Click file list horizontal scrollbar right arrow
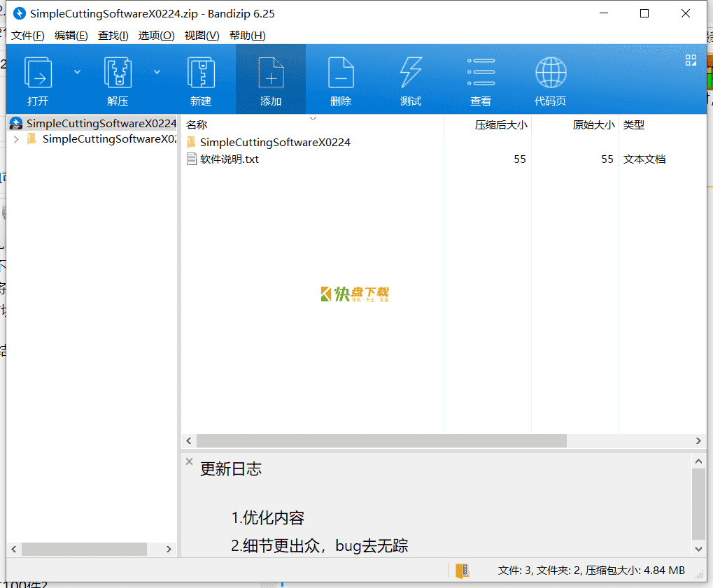713x588 pixels. 698,440
